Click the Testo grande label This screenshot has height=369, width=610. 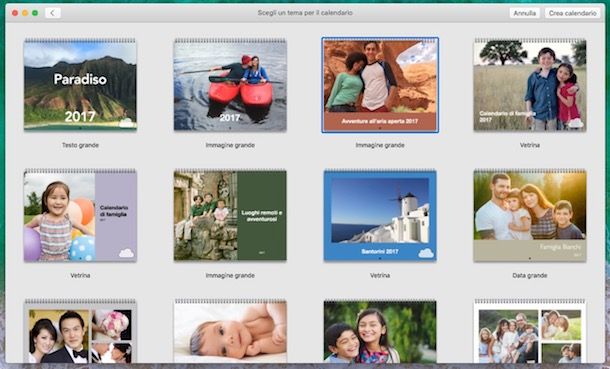pos(80,145)
